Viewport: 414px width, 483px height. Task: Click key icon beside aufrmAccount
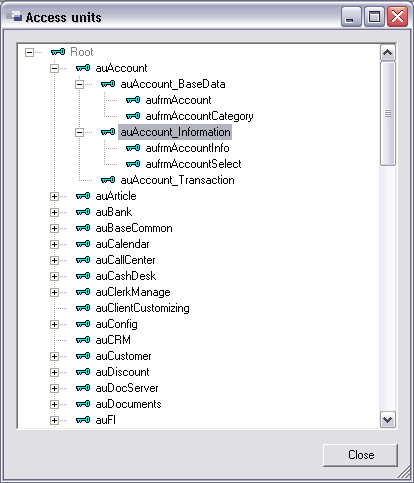pos(133,100)
